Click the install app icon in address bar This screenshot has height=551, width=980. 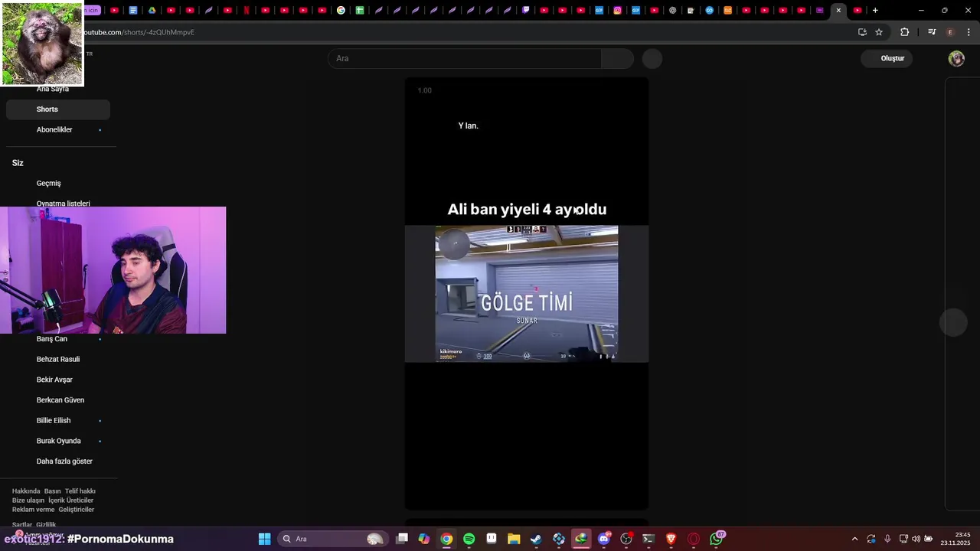pyautogui.click(x=862, y=32)
